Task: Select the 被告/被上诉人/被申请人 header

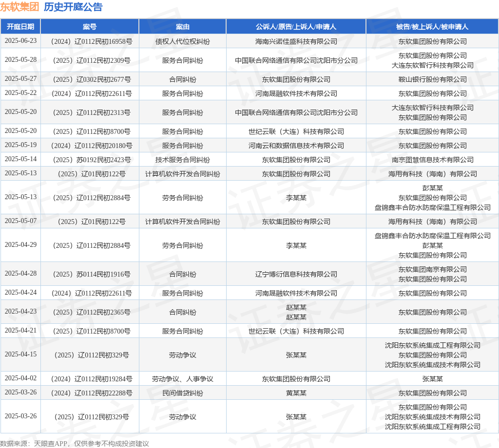Action: 432,27
